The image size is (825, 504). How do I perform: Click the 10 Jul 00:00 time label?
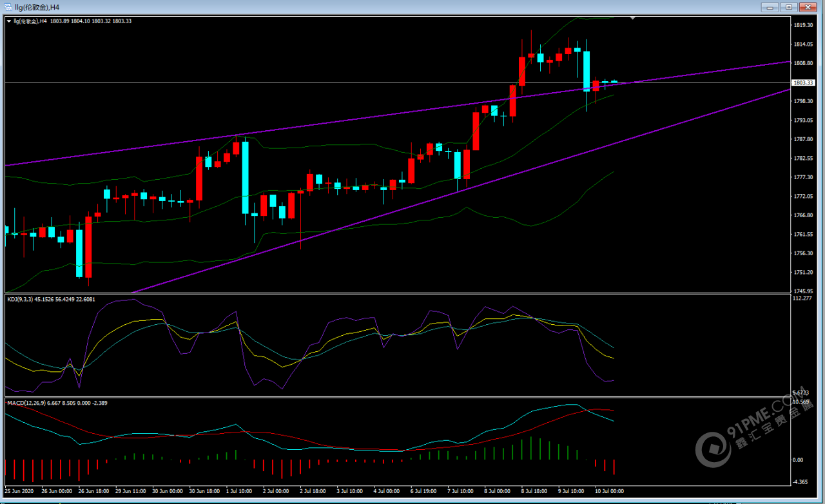click(x=608, y=491)
